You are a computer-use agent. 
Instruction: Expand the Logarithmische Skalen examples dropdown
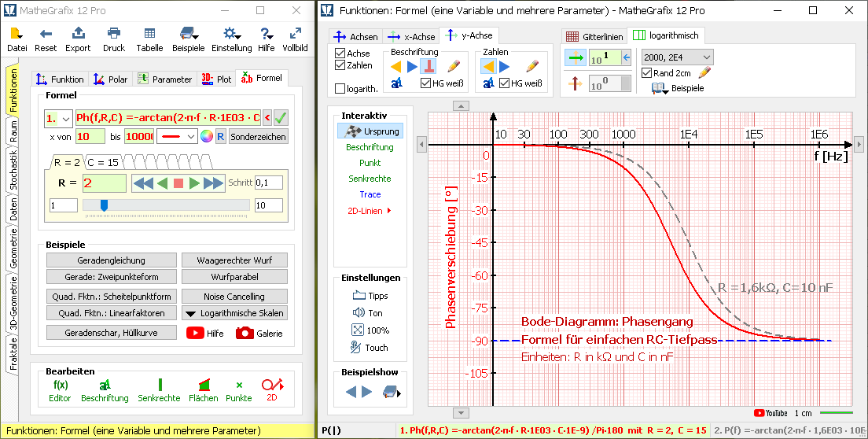tap(235, 313)
